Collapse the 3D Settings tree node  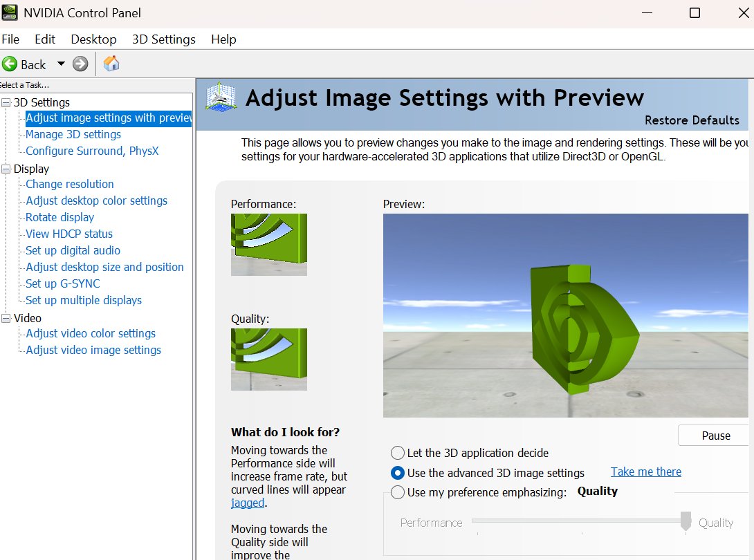coord(6,102)
